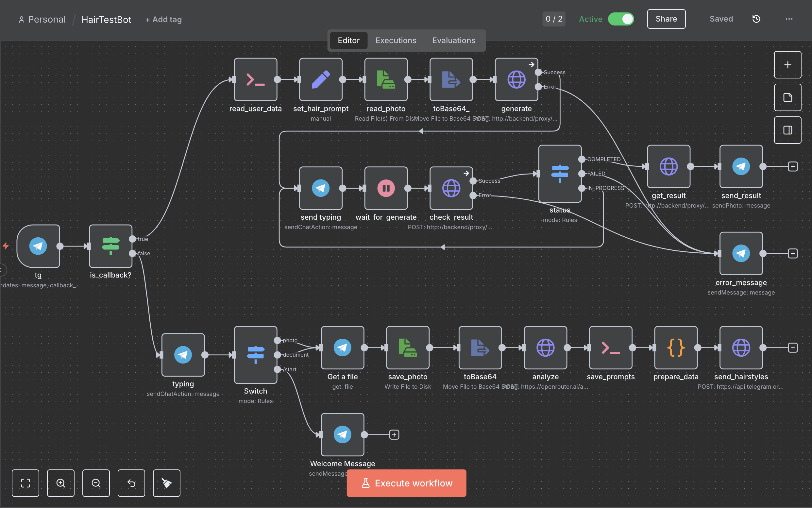Image resolution: width=812 pixels, height=508 pixels.
Task: Switch to the Executions tab
Action: (x=396, y=40)
